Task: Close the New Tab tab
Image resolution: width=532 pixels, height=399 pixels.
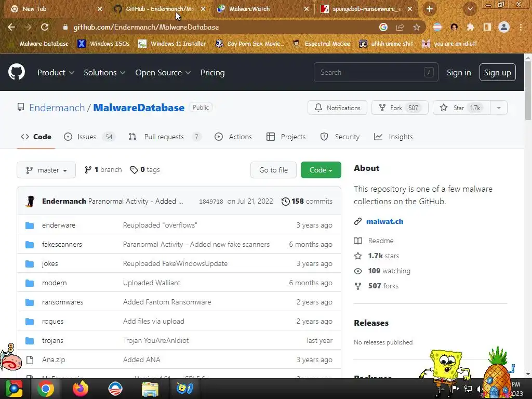Action: pyautogui.click(x=100, y=9)
